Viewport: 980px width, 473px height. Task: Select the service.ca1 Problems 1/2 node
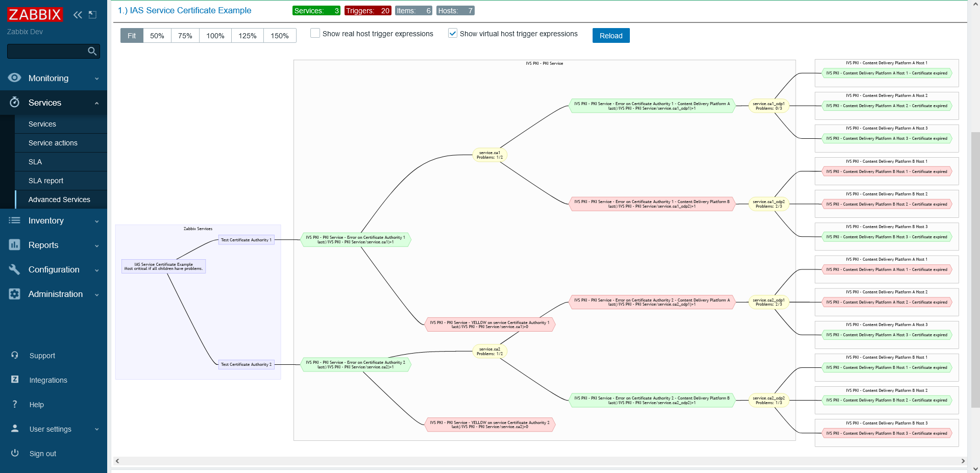pyautogui.click(x=490, y=155)
